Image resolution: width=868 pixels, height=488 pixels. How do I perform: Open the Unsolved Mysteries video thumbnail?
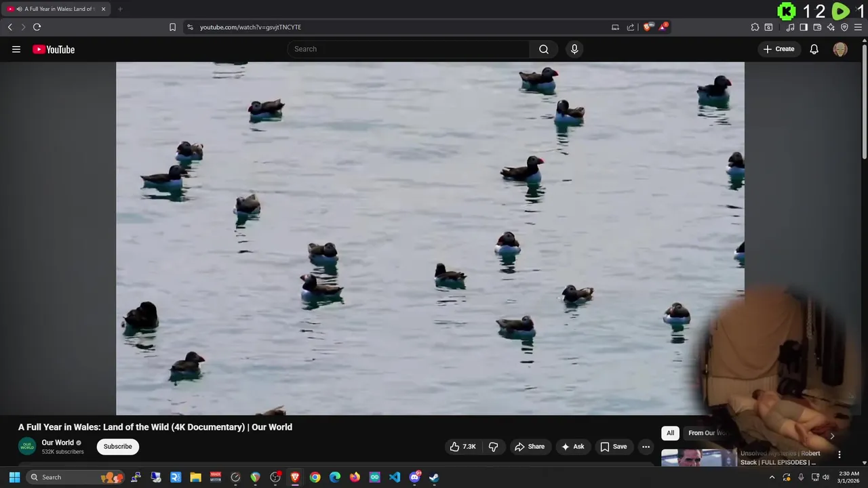(x=698, y=457)
